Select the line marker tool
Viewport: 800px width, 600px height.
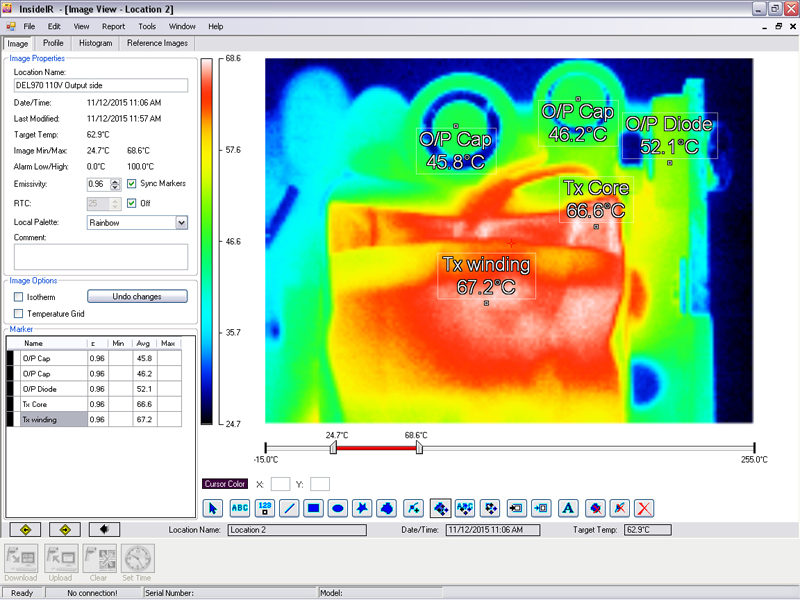point(289,509)
